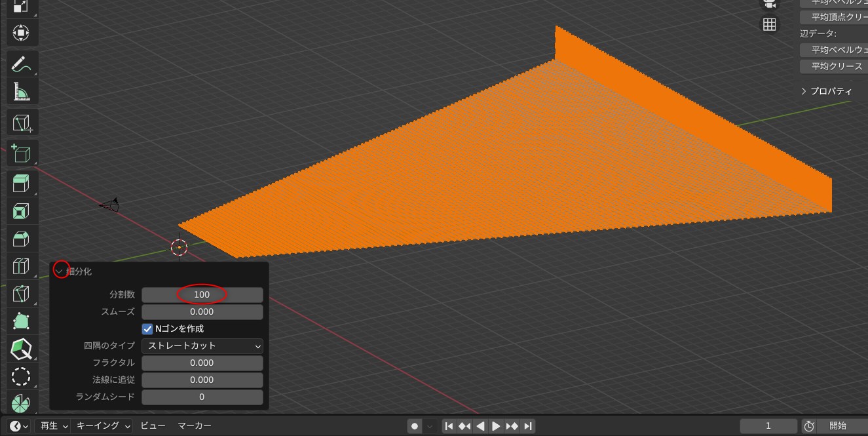The height and width of the screenshot is (436, 868).
Task: Disable the Nゴンを作成 checkbox
Action: coord(147,328)
